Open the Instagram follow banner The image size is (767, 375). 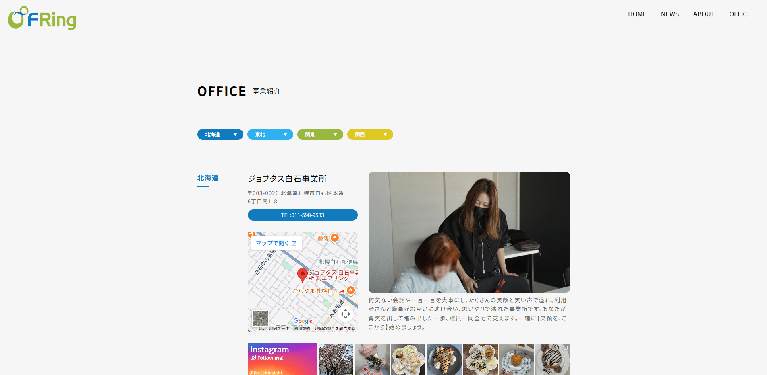coord(282,359)
